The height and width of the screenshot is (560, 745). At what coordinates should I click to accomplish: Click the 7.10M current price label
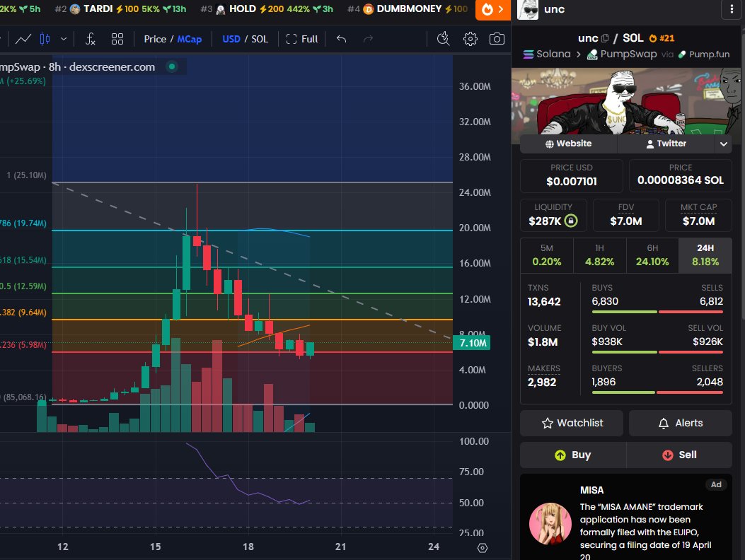pyautogui.click(x=473, y=343)
